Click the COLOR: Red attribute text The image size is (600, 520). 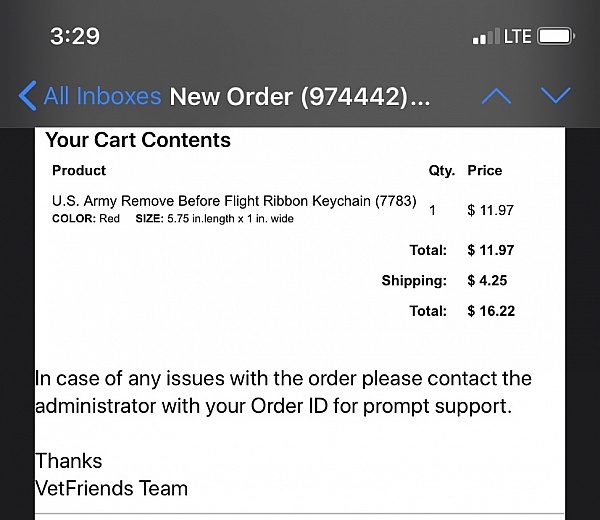(x=86, y=219)
